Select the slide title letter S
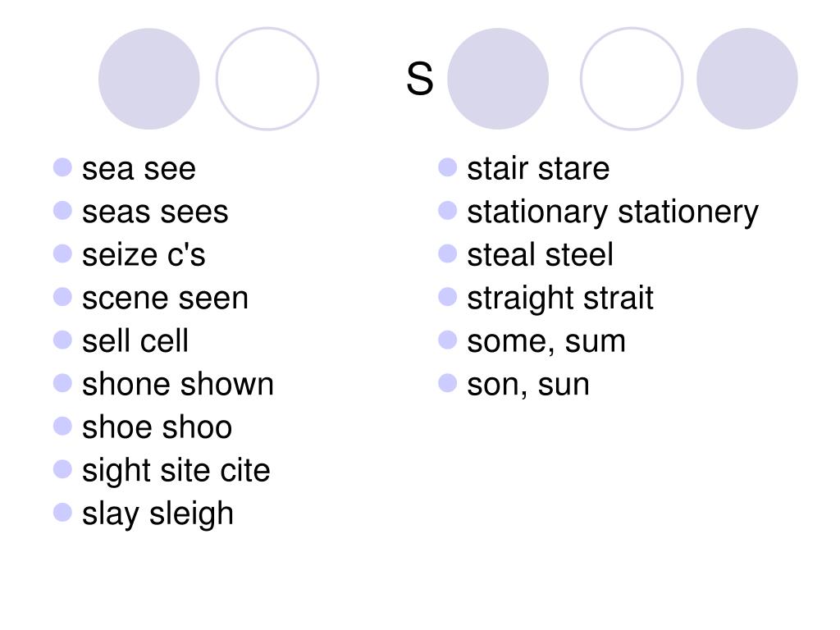 (x=419, y=79)
